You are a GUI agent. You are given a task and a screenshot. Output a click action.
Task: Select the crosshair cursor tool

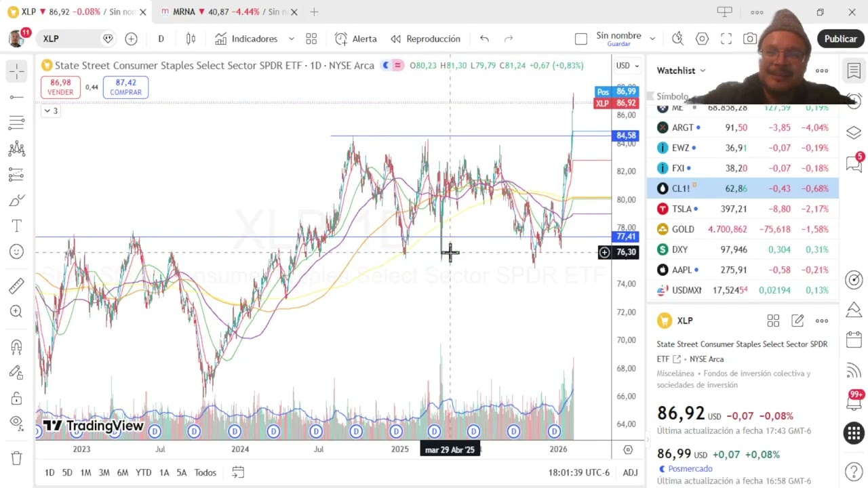(x=17, y=70)
